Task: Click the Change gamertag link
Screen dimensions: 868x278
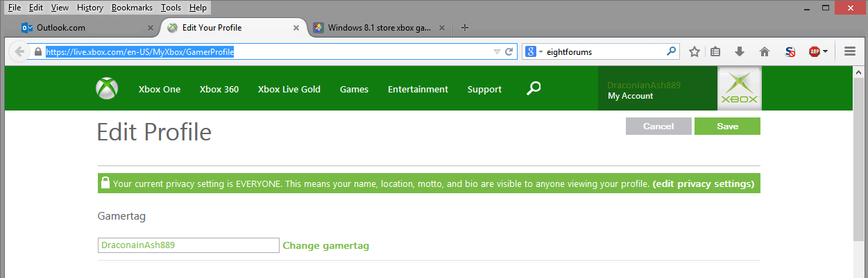Action: tap(326, 245)
